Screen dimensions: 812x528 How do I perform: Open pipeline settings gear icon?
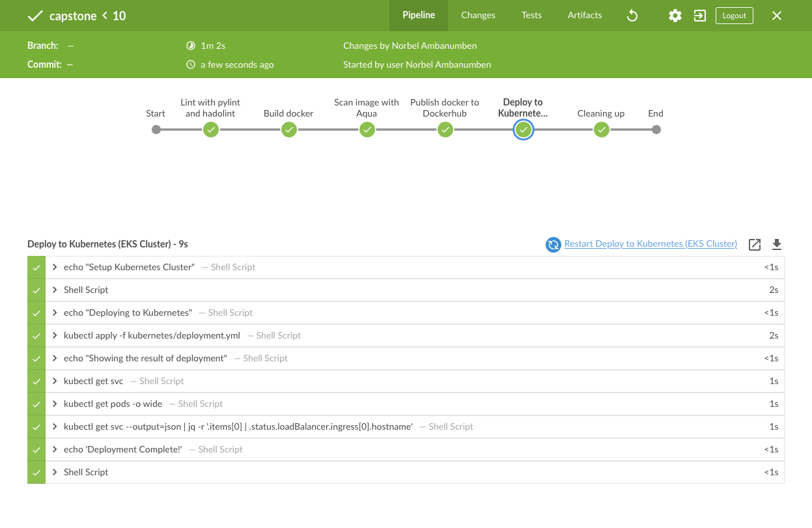(675, 16)
